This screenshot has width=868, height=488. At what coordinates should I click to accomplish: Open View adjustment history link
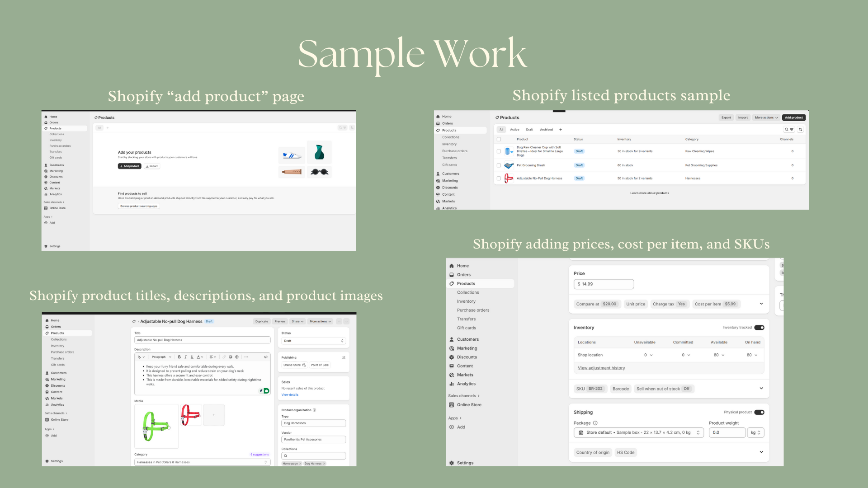(601, 368)
